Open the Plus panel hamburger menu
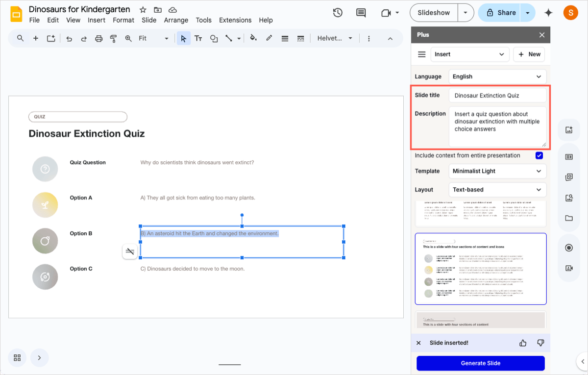 coord(421,54)
